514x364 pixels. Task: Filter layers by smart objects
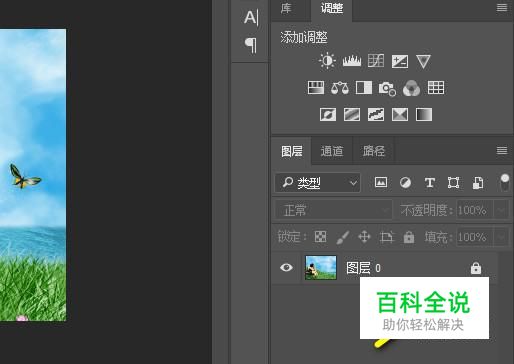tap(478, 183)
